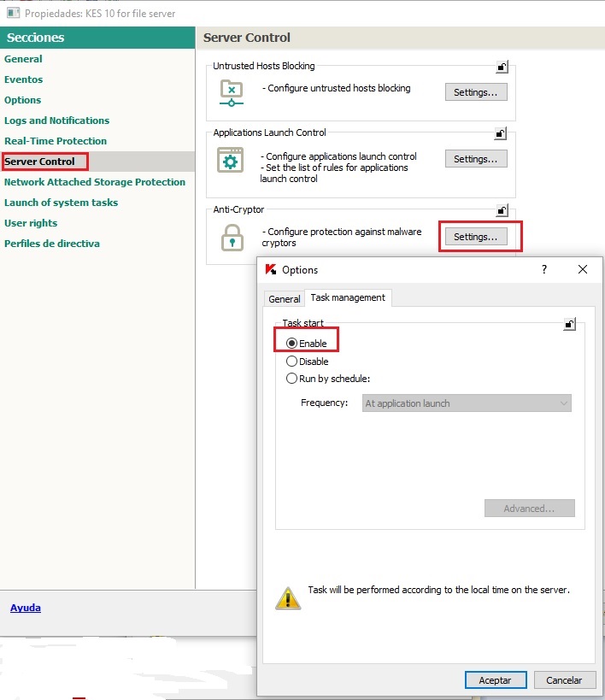Click the Aceptar button
This screenshot has height=700, width=605.
(x=496, y=679)
